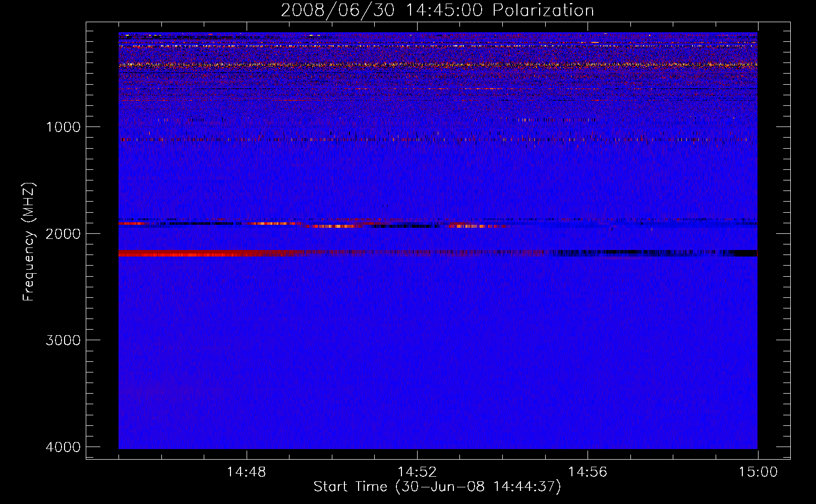Click the 'Frequency (MHZ)' axis label
Viewport: 816px width, 504px height.
click(x=29, y=242)
